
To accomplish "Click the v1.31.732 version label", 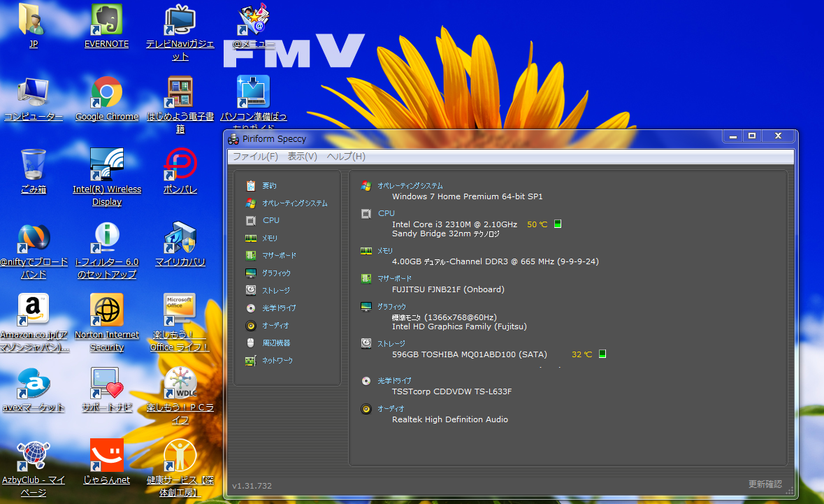I will coord(252,486).
